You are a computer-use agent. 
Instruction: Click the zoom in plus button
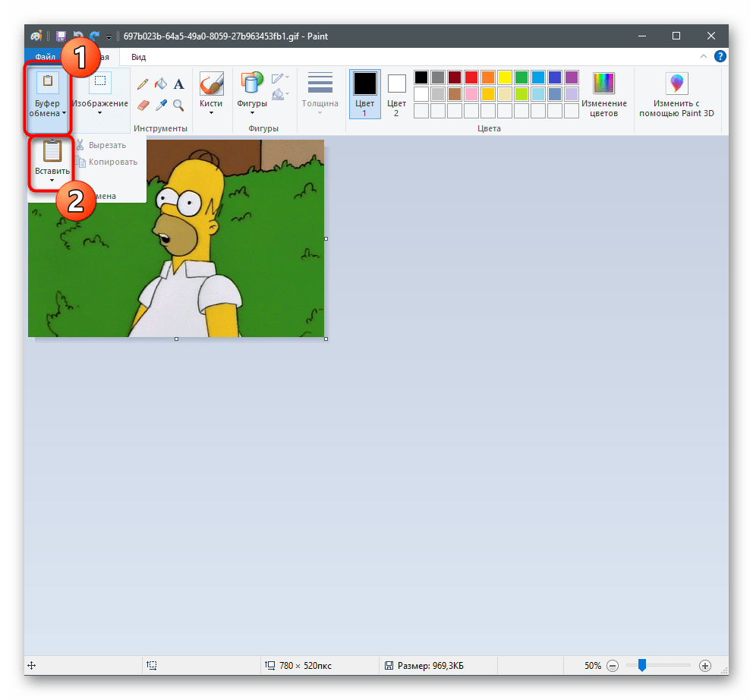click(705, 666)
